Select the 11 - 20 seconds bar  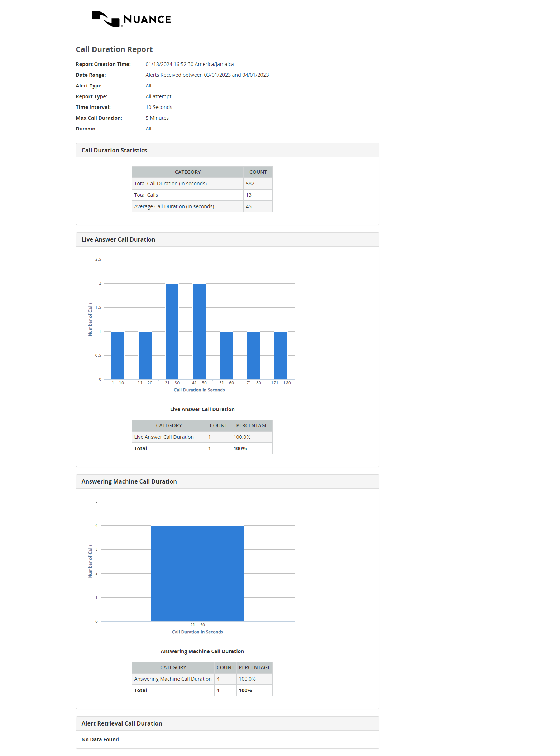145,355
